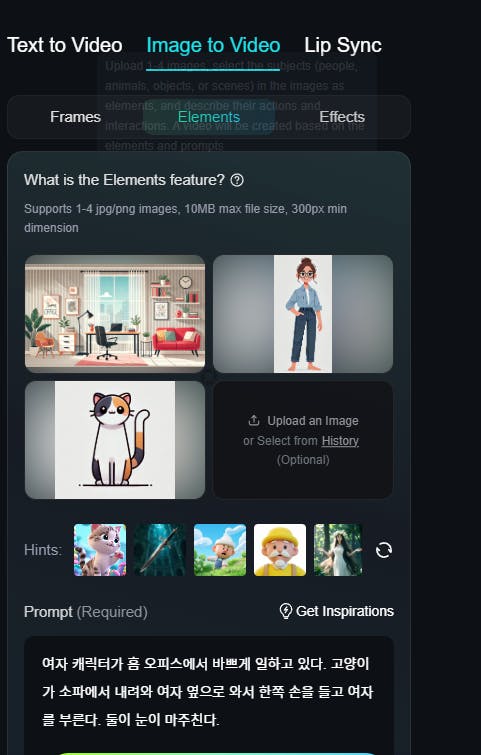Image resolution: width=481 pixels, height=755 pixels.
Task: Select the old man in yellow hat hint
Action: click(x=280, y=550)
